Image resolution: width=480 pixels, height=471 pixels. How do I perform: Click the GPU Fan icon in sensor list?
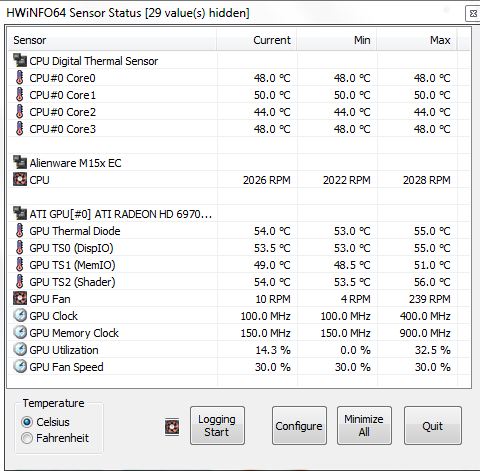coord(20,299)
